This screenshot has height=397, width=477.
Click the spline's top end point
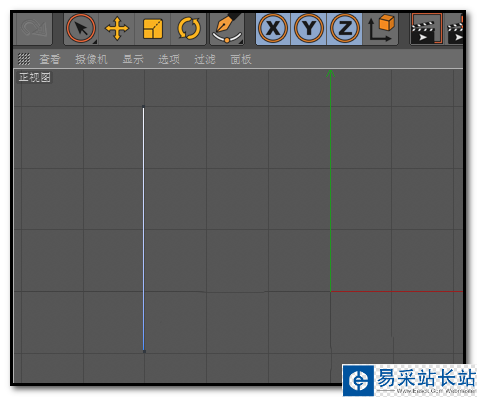click(x=144, y=107)
